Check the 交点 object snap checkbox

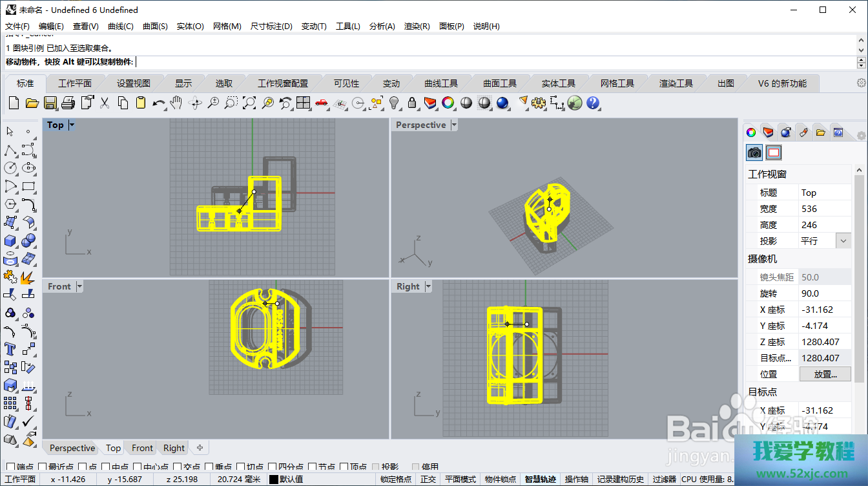[x=178, y=467]
